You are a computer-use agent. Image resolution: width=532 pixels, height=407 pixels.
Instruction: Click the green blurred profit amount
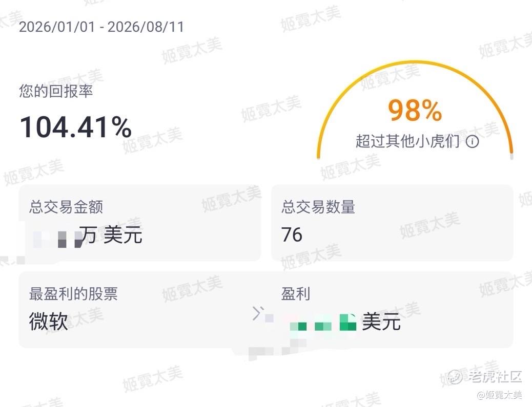(x=322, y=323)
